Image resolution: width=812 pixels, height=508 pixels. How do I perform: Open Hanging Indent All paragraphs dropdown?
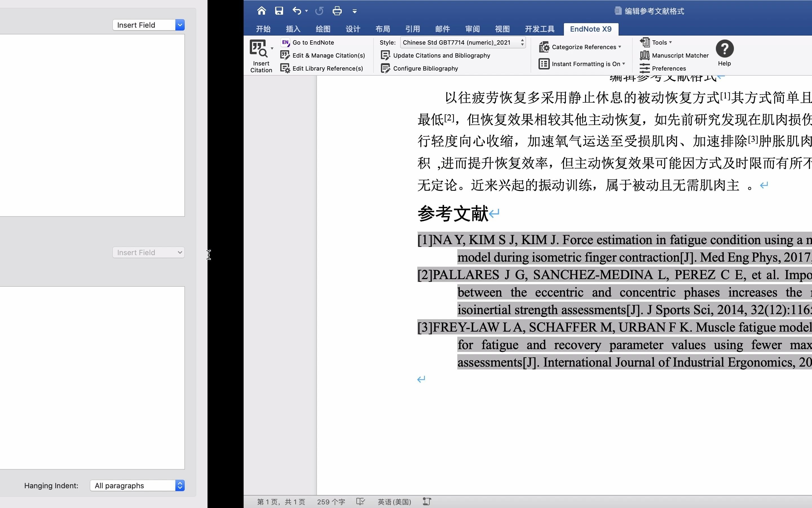pyautogui.click(x=137, y=485)
